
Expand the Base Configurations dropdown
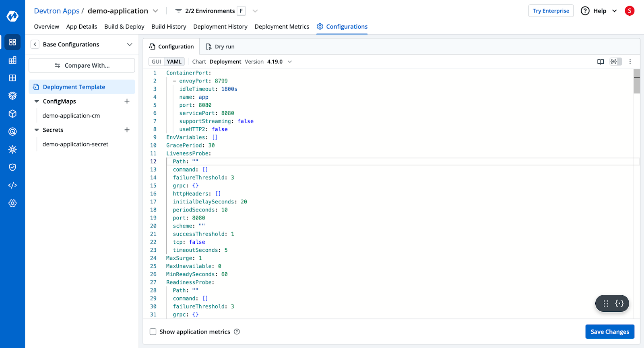point(130,44)
